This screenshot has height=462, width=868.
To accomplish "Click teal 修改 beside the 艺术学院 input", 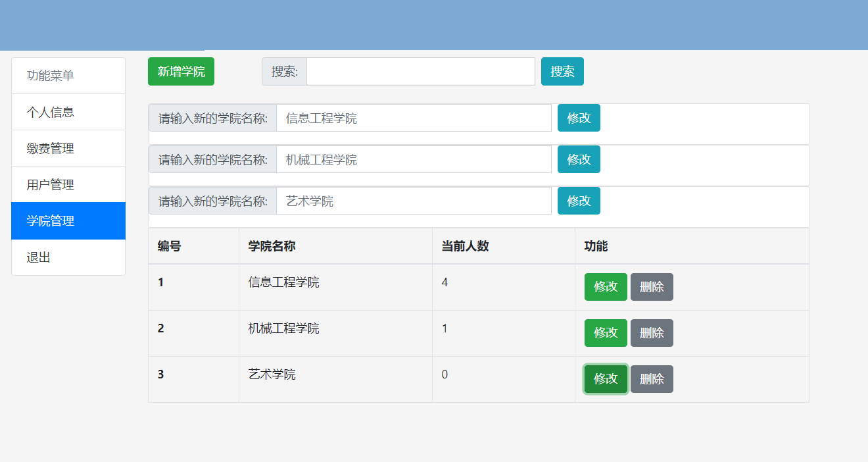I will pos(579,201).
